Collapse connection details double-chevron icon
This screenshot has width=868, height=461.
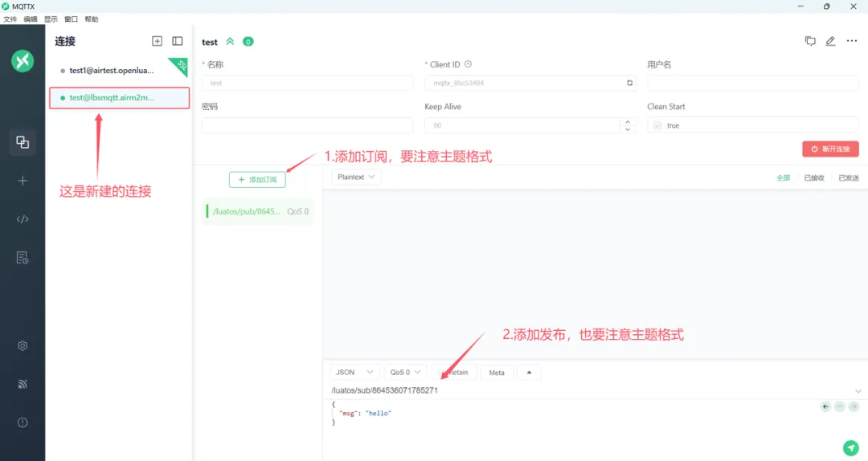231,42
